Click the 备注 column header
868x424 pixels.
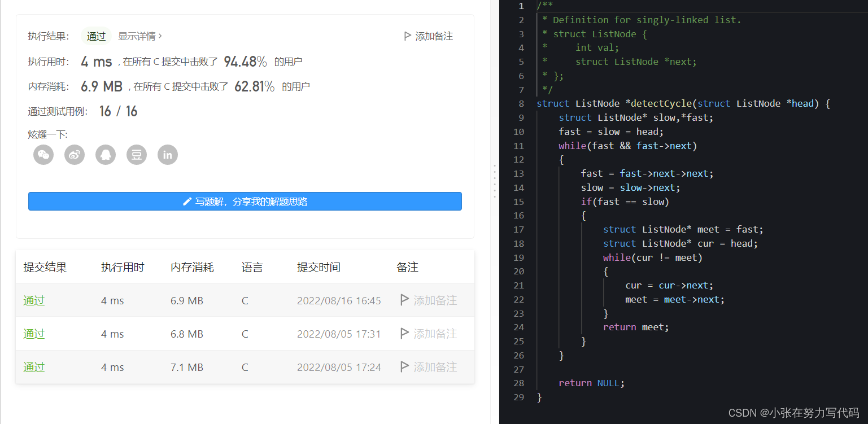coord(407,267)
